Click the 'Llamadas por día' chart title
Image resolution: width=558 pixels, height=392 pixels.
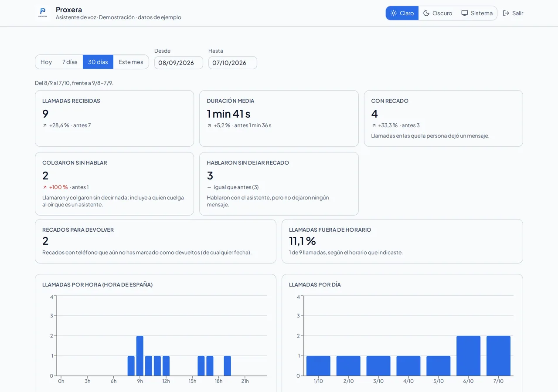(x=315, y=285)
